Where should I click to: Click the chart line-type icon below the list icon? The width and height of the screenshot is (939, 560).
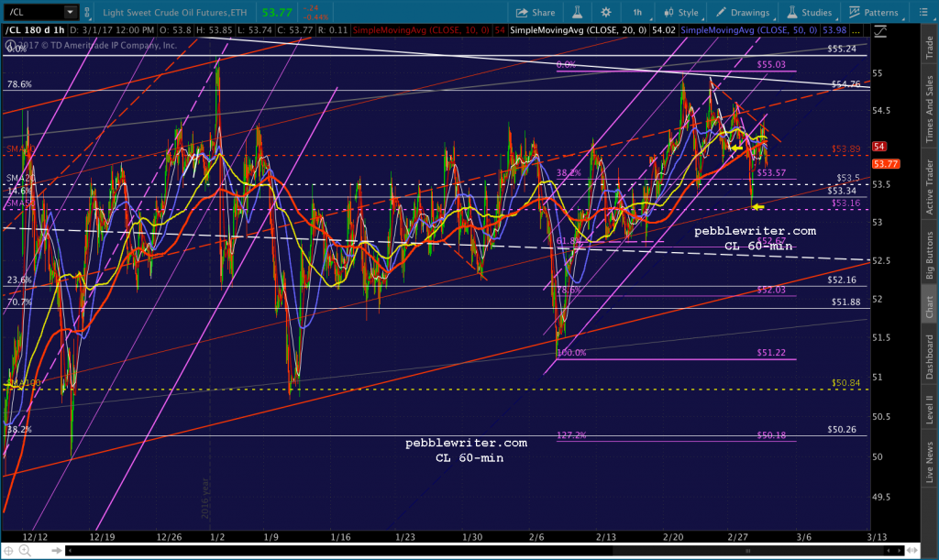click(879, 31)
